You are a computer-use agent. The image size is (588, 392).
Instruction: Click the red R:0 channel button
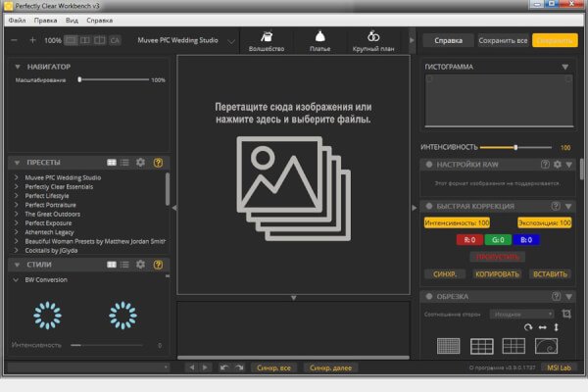point(469,240)
